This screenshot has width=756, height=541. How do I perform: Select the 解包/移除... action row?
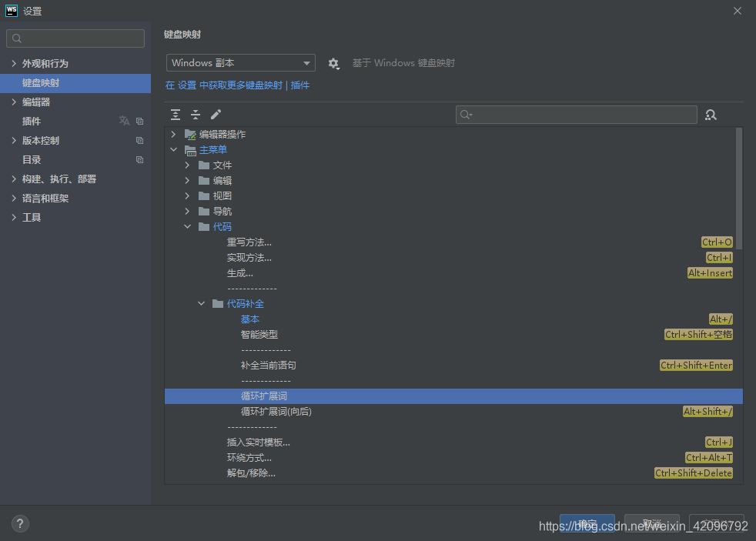453,473
